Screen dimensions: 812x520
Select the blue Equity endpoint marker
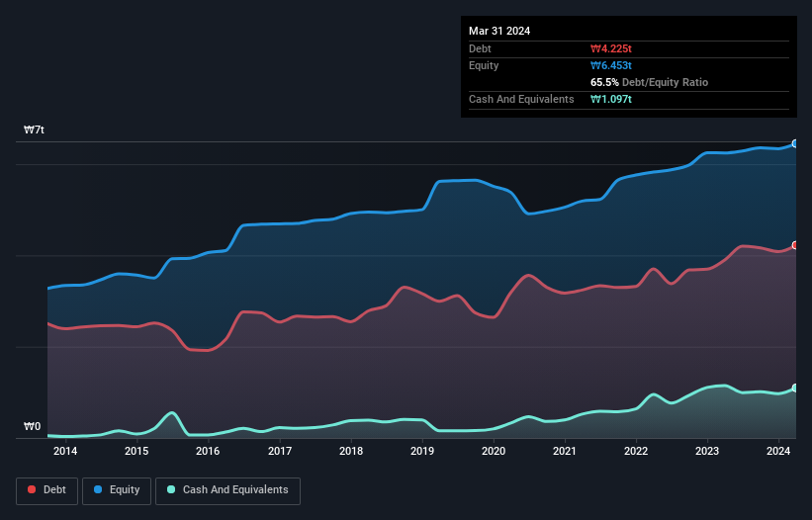(795, 144)
